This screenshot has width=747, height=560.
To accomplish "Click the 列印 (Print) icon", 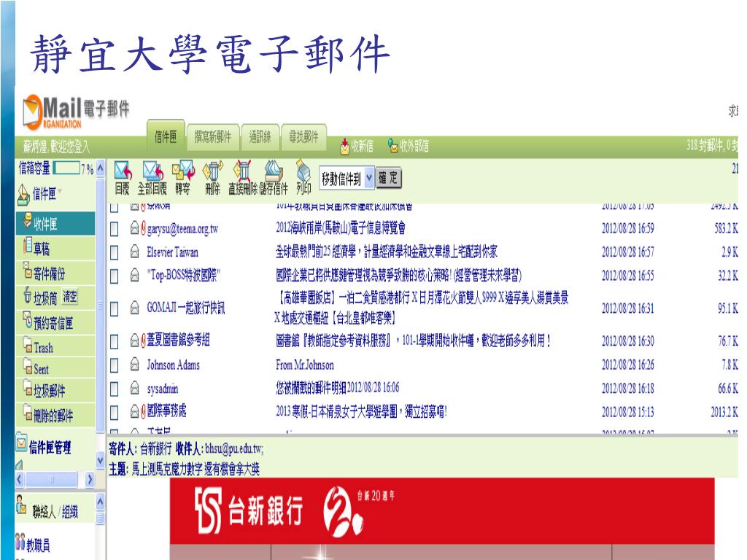I will [x=303, y=171].
